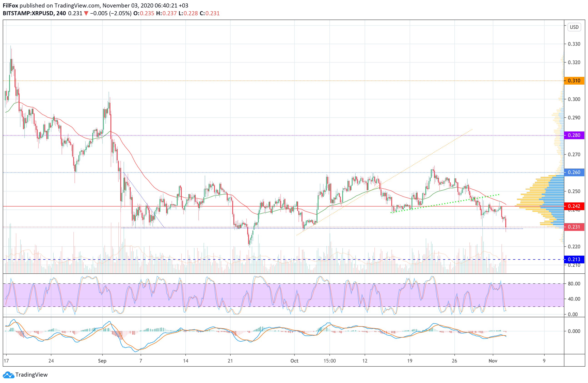Viewport: 588px width, 383px height.
Task: Click the Nov label on time axis
Action: click(x=493, y=361)
